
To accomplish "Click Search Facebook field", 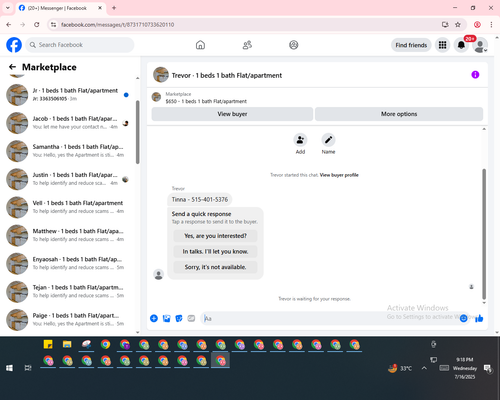I will click(x=80, y=45).
